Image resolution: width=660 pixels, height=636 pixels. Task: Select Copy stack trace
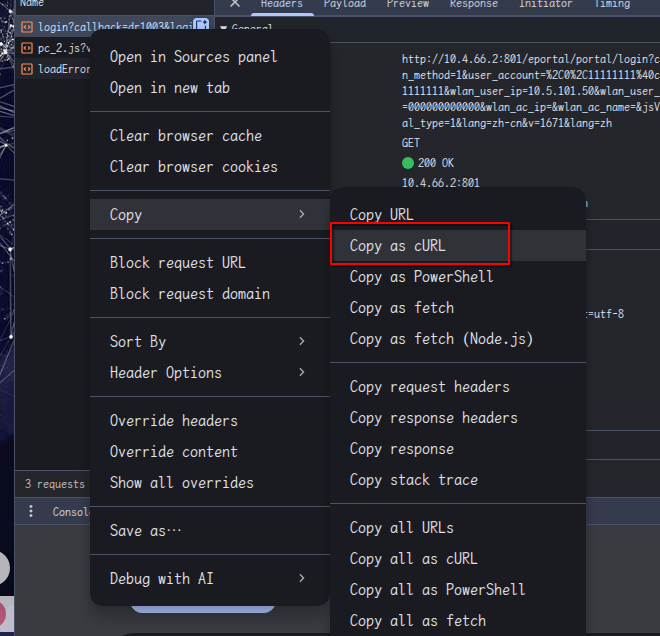[458, 480]
